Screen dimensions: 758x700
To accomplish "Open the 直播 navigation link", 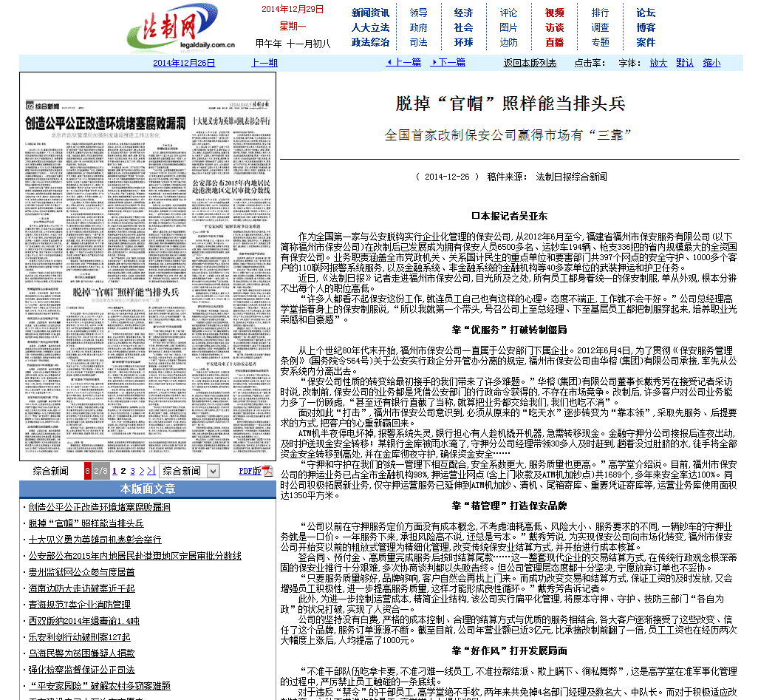I will (555, 42).
